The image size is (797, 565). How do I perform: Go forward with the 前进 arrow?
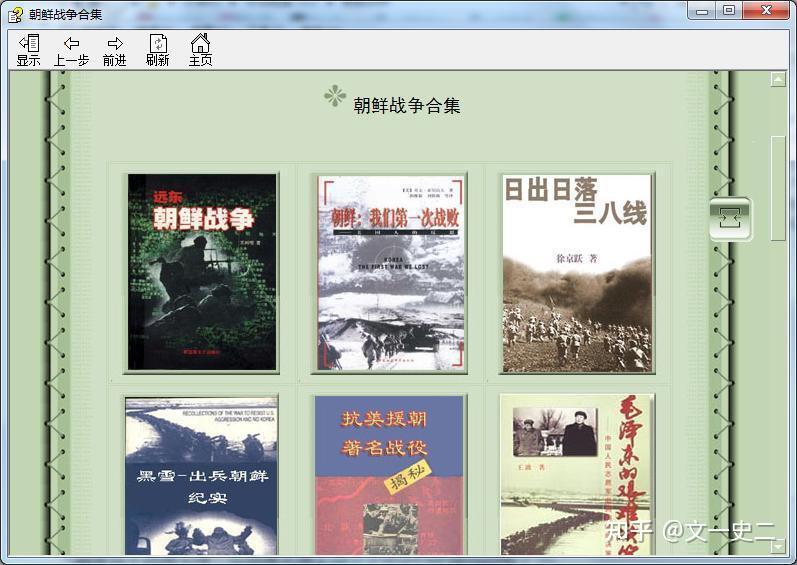click(x=115, y=50)
